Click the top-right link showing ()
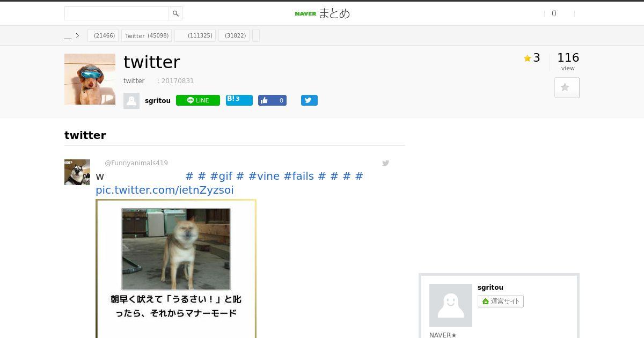 click(554, 13)
